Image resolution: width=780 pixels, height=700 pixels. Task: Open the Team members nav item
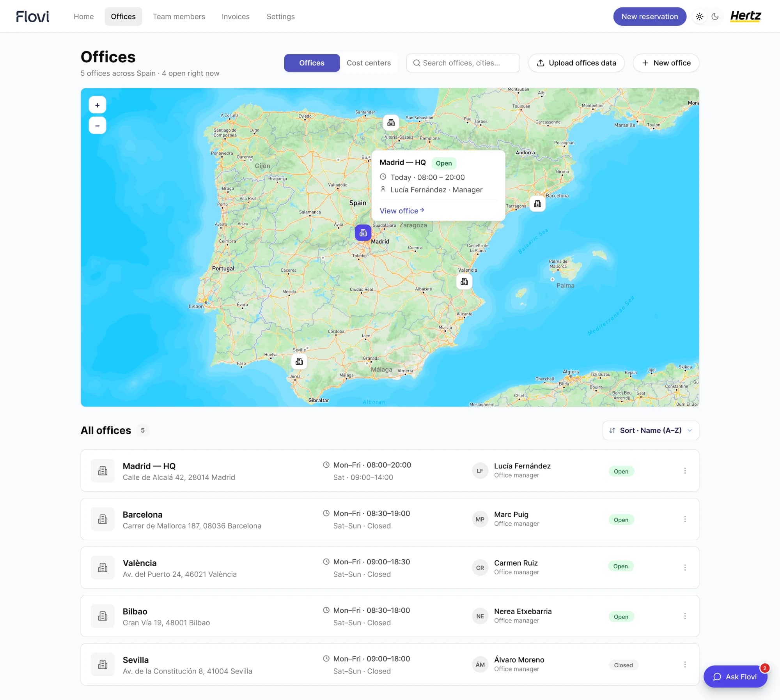179,16
